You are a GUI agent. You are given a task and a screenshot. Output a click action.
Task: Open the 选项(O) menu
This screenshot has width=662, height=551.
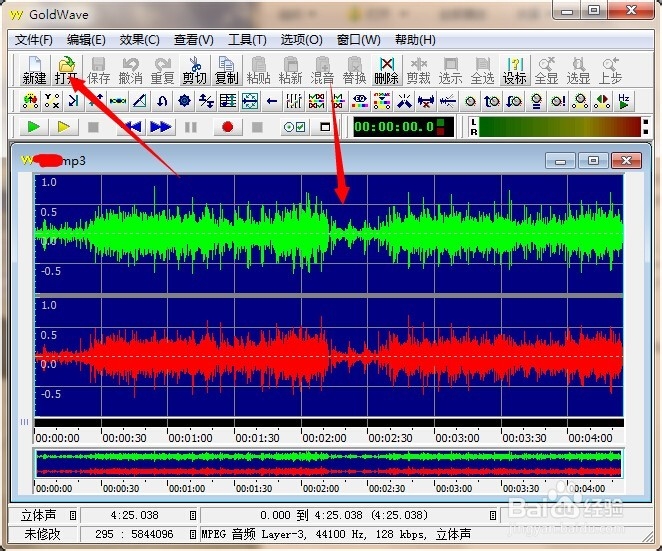coord(301,40)
